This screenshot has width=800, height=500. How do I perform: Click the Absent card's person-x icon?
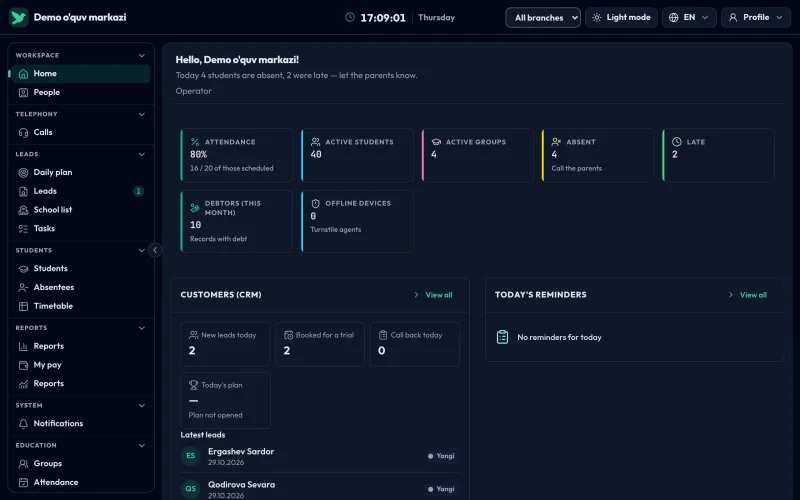tap(556, 142)
